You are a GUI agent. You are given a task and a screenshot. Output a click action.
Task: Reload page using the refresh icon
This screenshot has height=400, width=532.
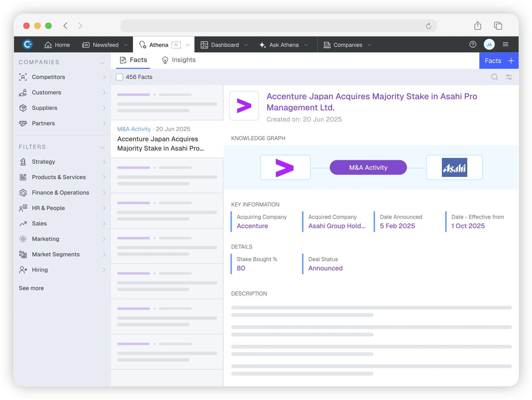(428, 26)
